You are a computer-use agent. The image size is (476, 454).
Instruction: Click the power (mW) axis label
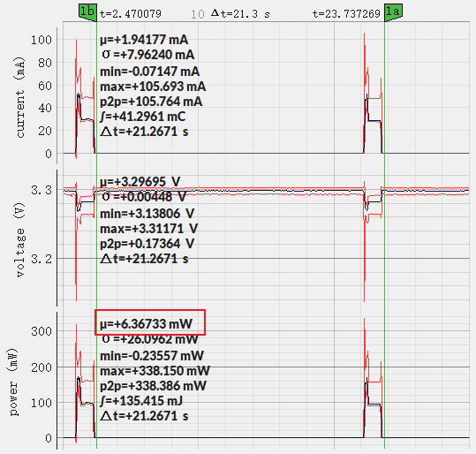[x=13, y=382]
